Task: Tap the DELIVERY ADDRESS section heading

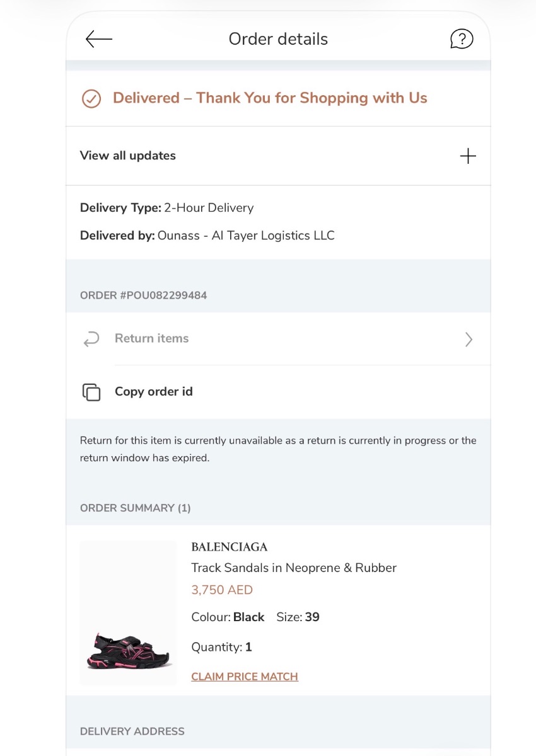Action: [x=132, y=731]
